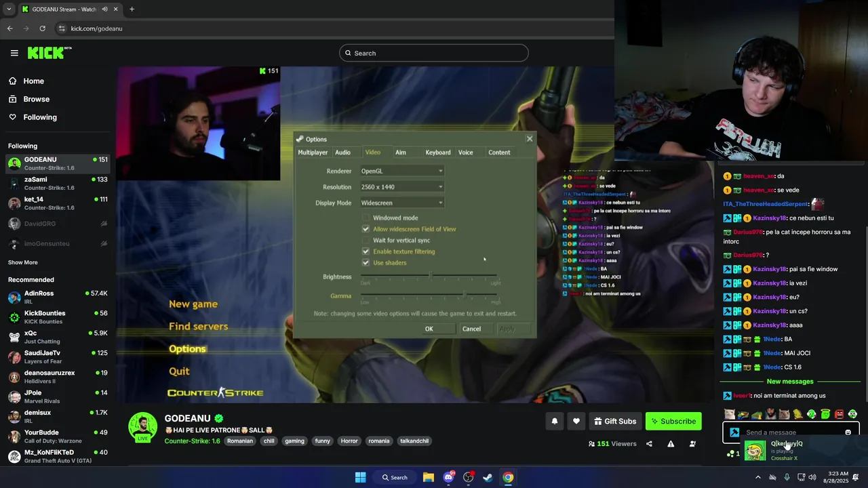The image size is (868, 488).
Task: Click the Kick search field
Action: [434, 53]
